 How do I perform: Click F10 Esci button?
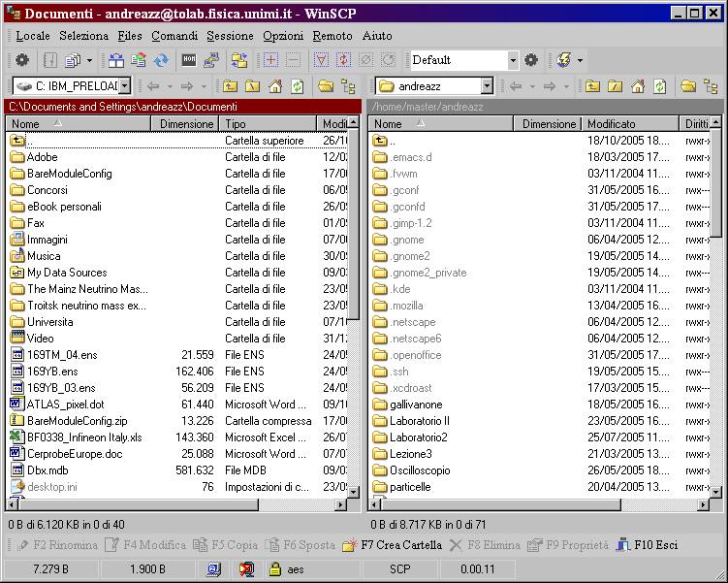pyautogui.click(x=647, y=545)
